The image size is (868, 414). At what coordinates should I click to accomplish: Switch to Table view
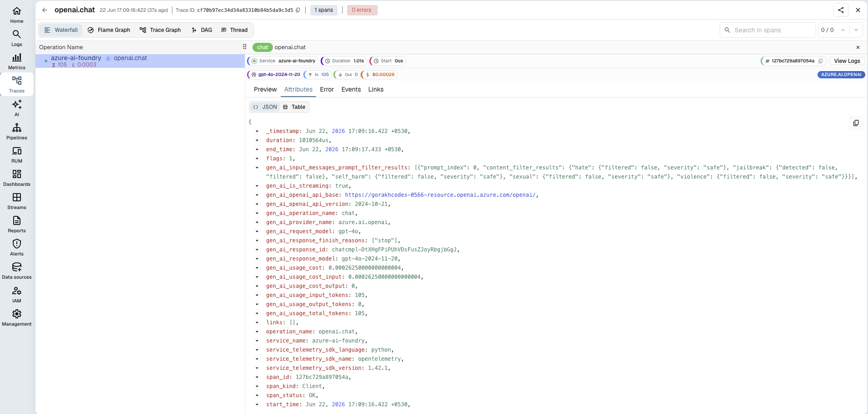tap(294, 107)
